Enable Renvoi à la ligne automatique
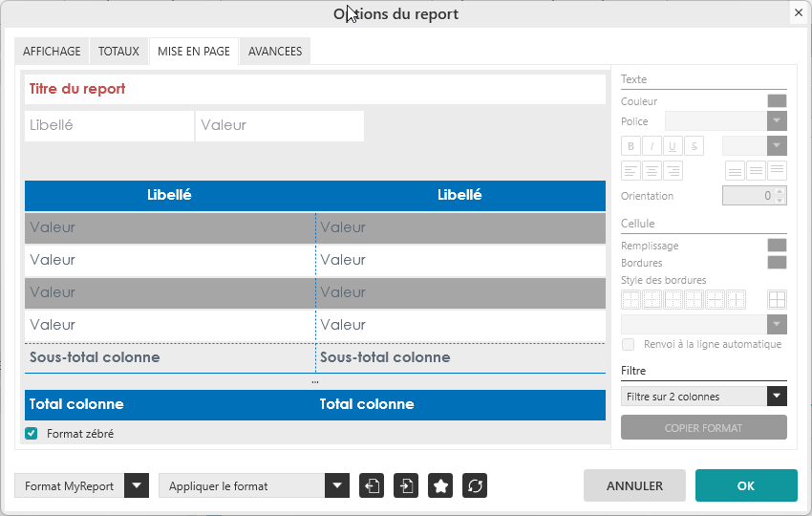 coord(628,344)
